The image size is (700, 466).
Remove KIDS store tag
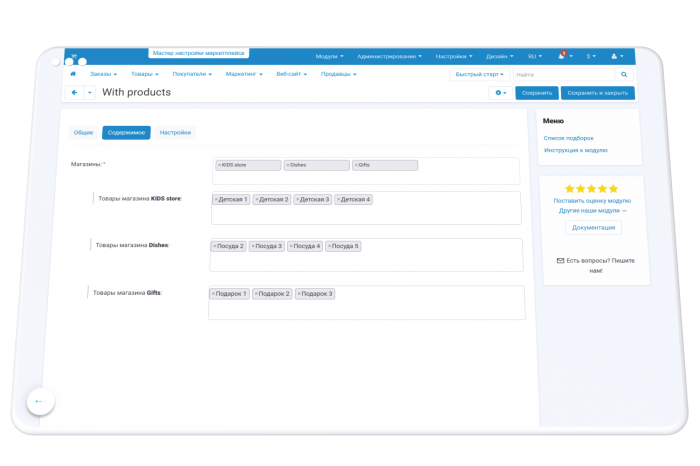[x=219, y=165]
